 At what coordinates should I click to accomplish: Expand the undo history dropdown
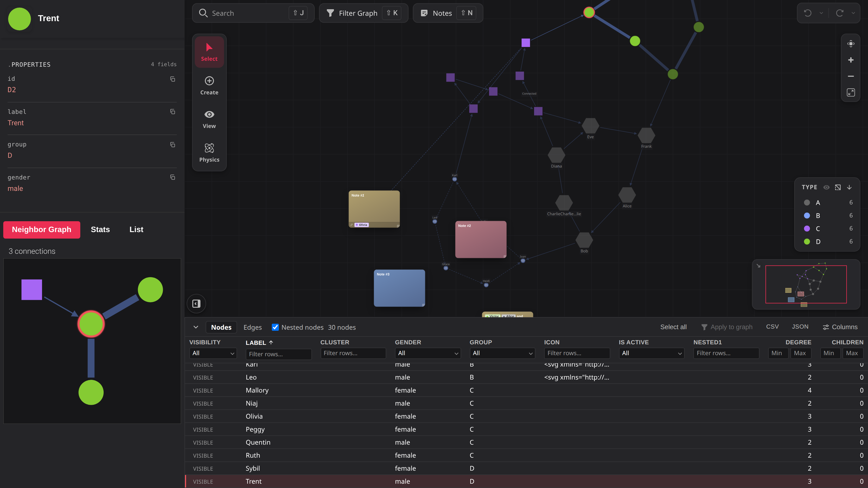tap(821, 13)
